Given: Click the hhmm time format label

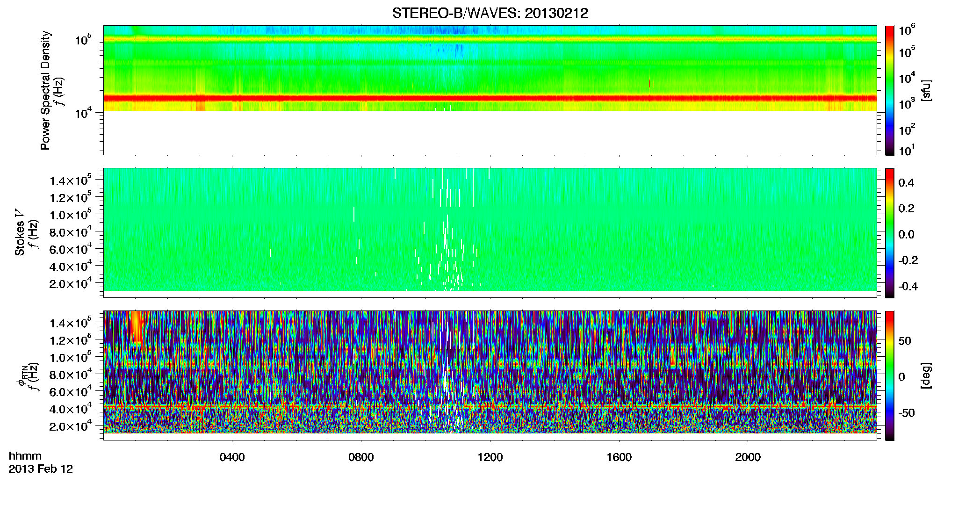Looking at the screenshot, I should coord(25,456).
